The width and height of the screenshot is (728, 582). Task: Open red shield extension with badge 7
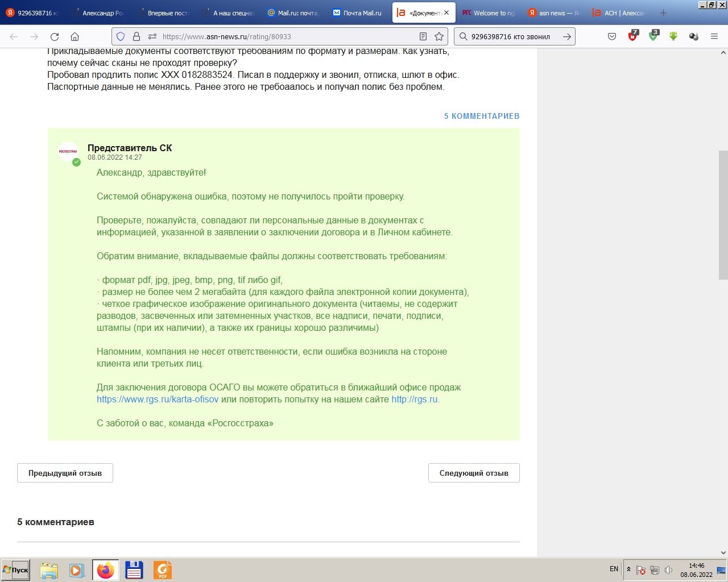[x=632, y=36]
